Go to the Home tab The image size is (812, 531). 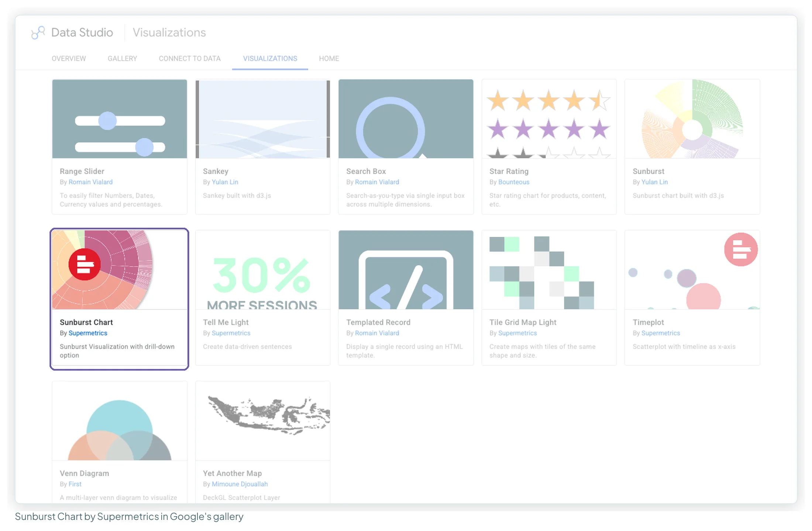pos(329,58)
